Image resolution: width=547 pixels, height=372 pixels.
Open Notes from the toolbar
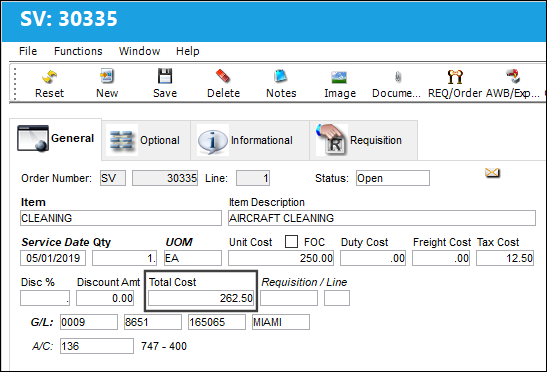point(280,76)
